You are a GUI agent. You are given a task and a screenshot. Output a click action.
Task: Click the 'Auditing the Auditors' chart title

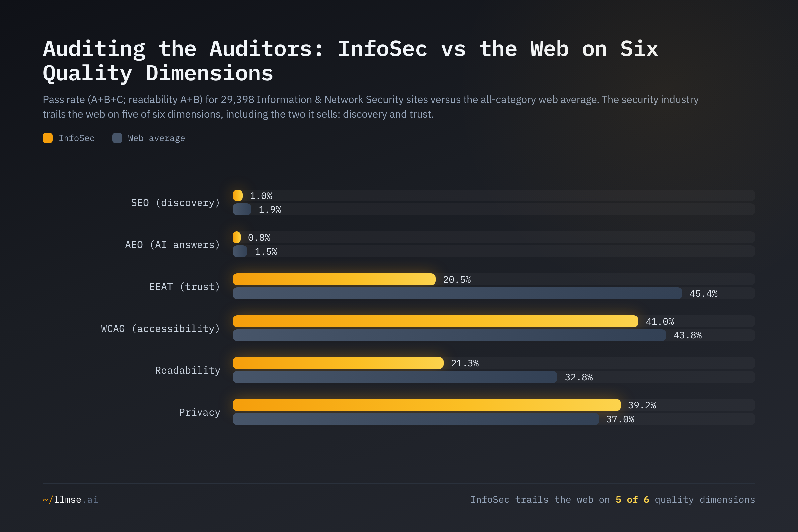[350, 61]
